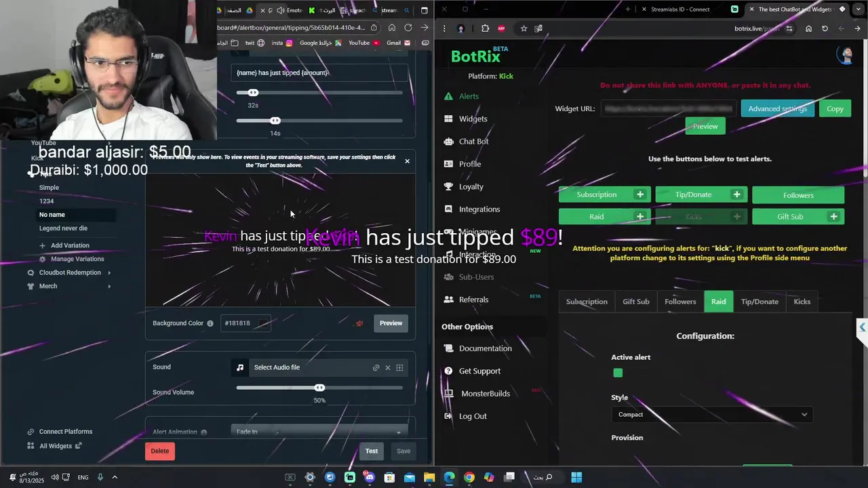Open Alerts in the BotRix sidebar

point(469,96)
